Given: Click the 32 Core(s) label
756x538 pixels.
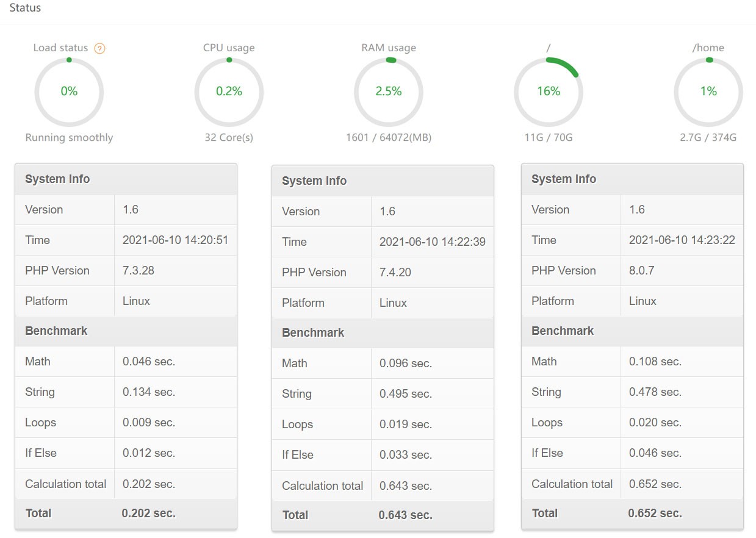Looking at the screenshot, I should pos(229,137).
